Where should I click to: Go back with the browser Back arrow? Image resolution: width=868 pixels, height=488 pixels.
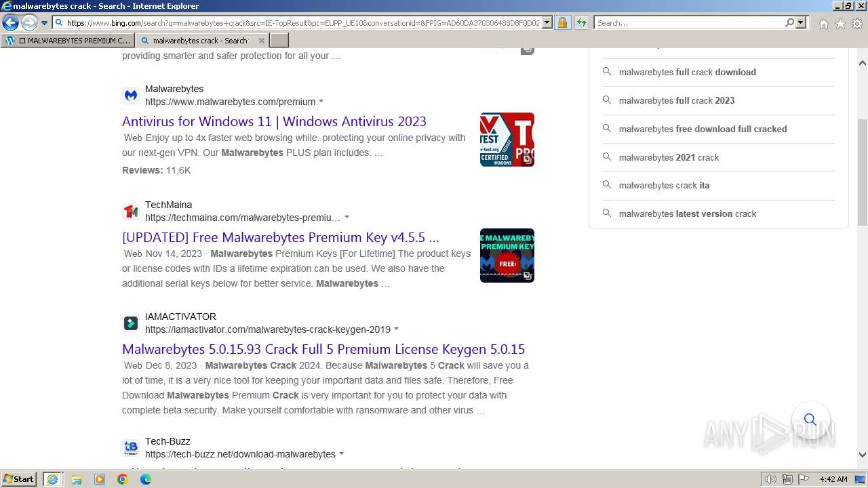coord(10,23)
